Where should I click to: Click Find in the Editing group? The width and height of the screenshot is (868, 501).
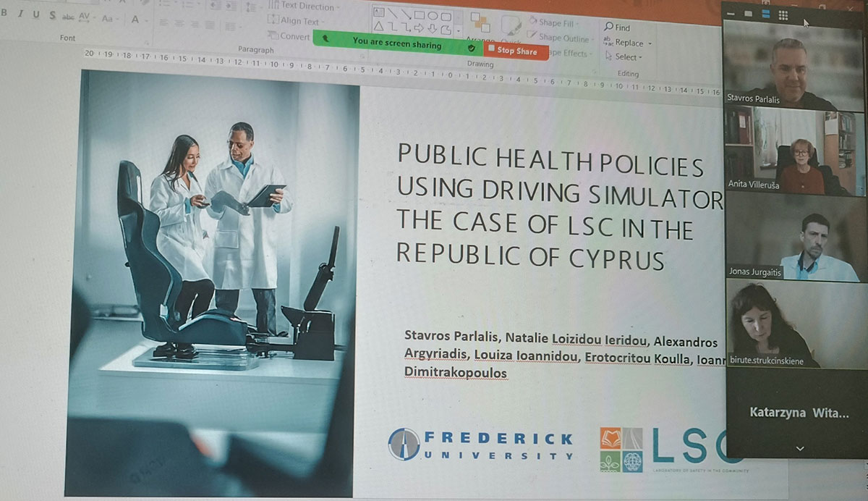pos(617,28)
